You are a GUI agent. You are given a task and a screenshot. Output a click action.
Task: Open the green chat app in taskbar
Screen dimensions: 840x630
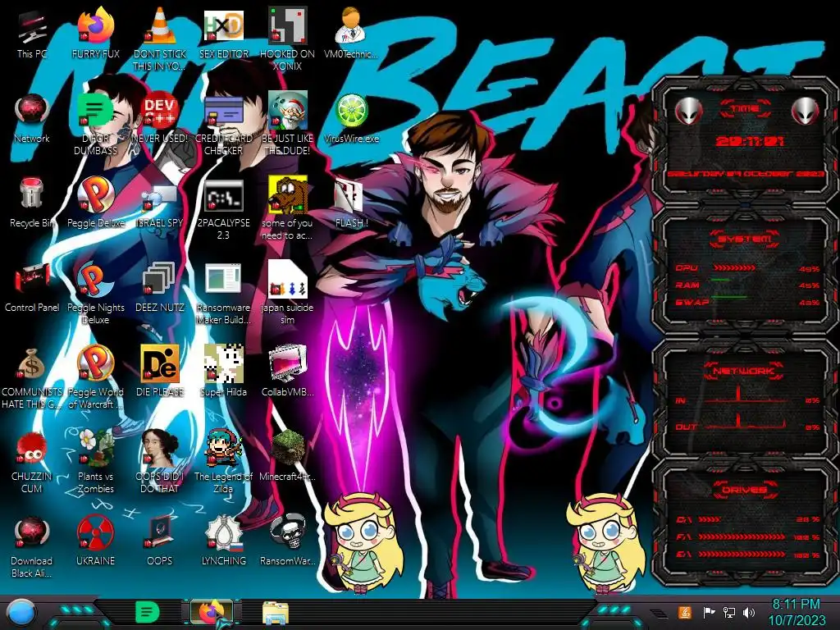pos(148,612)
